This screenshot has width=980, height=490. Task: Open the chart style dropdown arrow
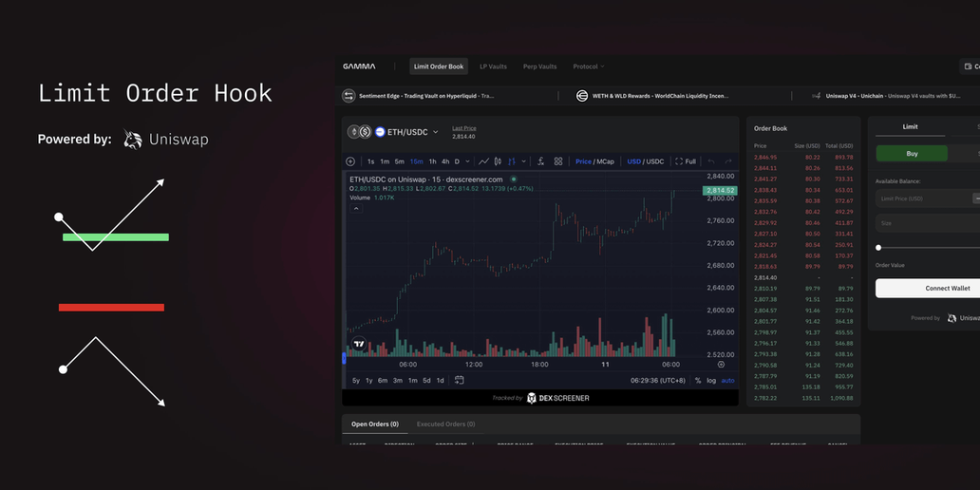point(524,161)
